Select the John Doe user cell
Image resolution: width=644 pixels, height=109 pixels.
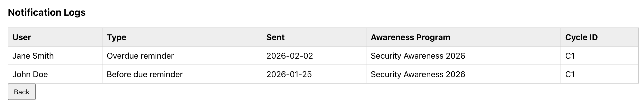point(30,74)
